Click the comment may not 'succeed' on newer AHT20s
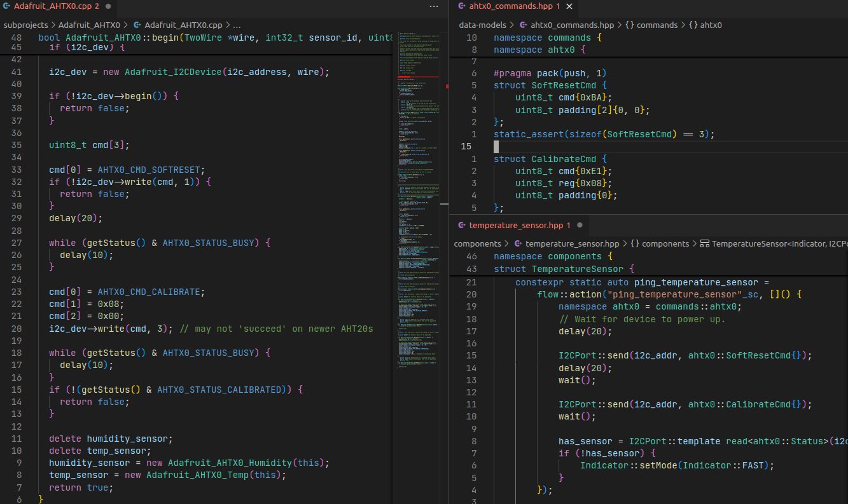 coord(276,329)
